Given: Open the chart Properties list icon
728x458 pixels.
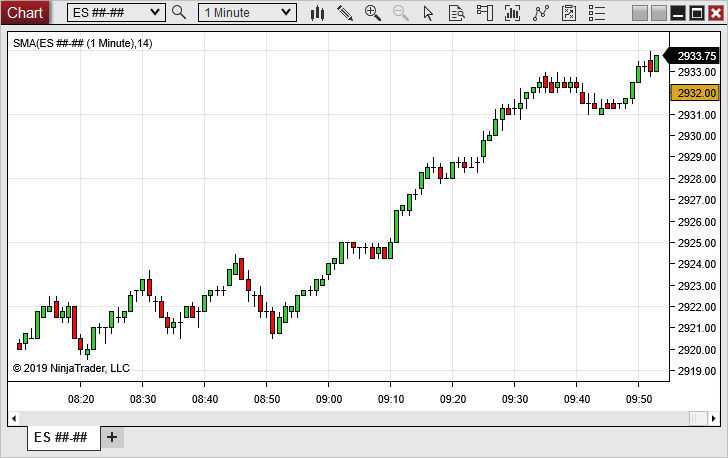Looking at the screenshot, I should pyautogui.click(x=597, y=13).
